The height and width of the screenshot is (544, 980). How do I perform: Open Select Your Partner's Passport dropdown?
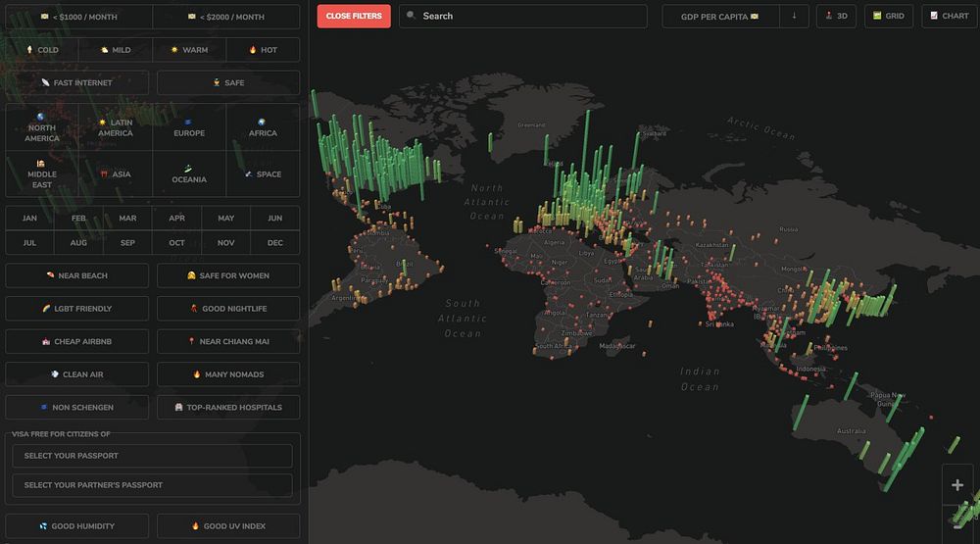[152, 485]
